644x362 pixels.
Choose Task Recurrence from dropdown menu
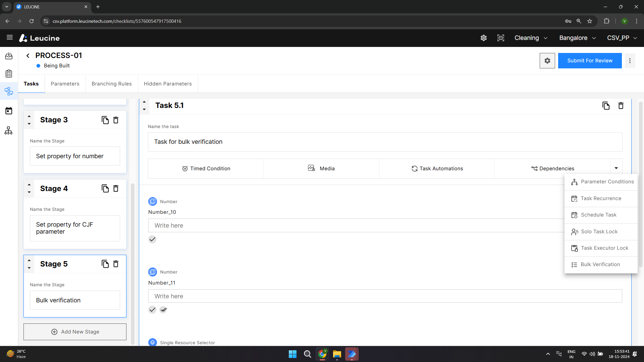pyautogui.click(x=601, y=198)
